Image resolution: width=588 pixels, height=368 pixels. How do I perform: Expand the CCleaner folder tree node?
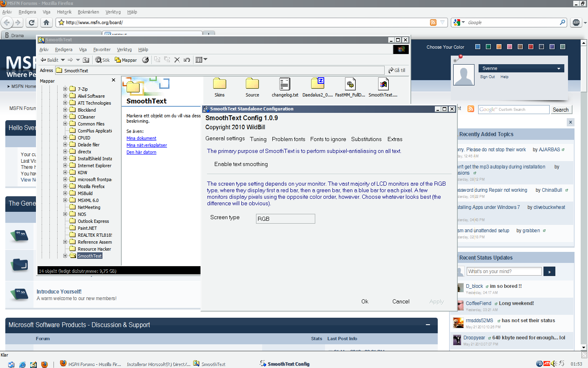click(65, 117)
